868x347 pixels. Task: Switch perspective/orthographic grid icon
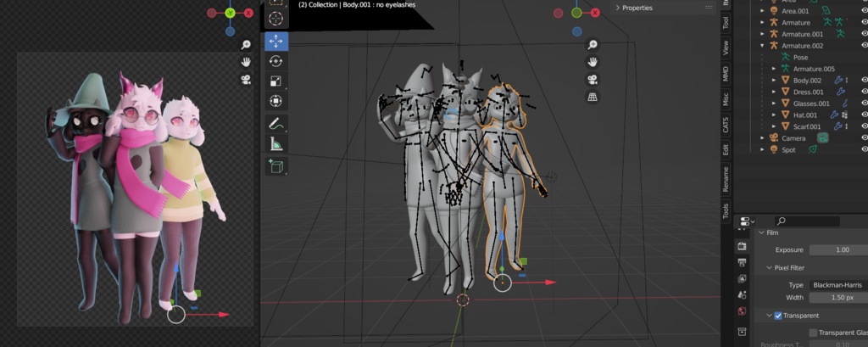[x=593, y=97]
